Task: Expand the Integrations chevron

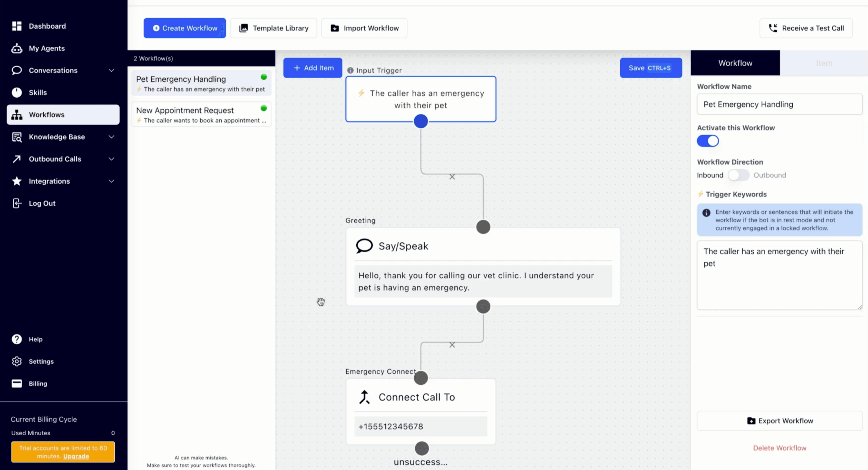Action: click(x=112, y=181)
